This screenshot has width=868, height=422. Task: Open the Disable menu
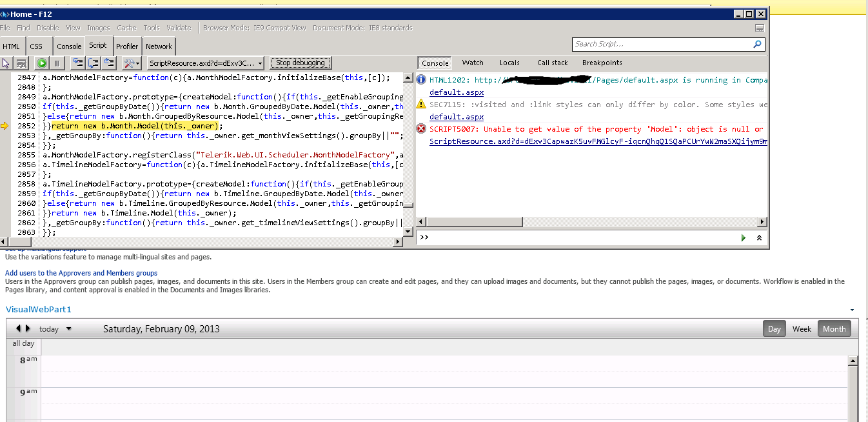coord(48,28)
